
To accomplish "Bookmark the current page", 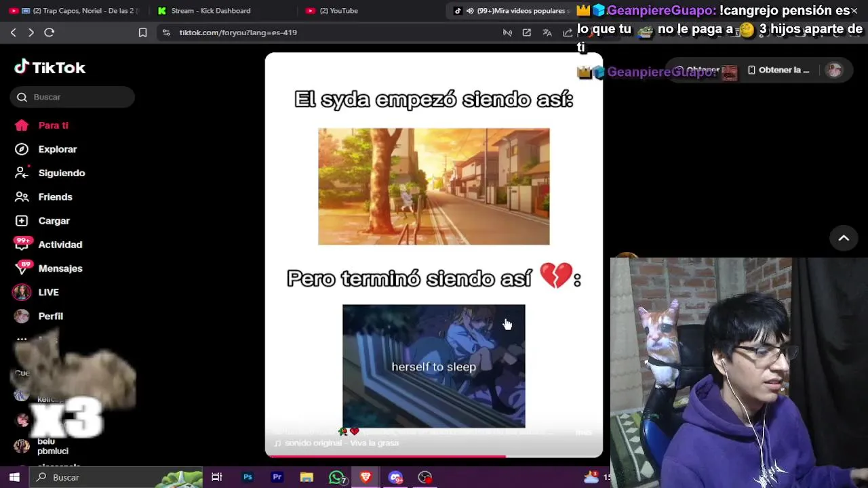I will pos(142,33).
